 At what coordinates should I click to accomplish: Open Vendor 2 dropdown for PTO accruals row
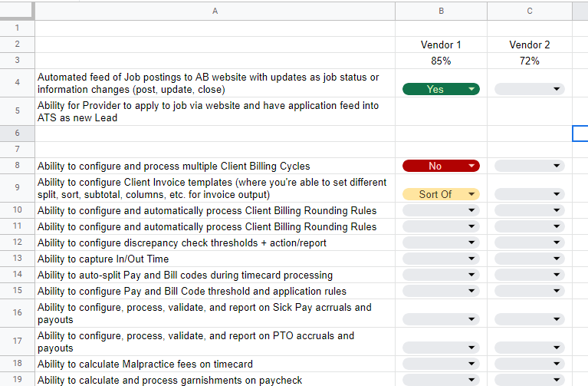[x=530, y=348]
